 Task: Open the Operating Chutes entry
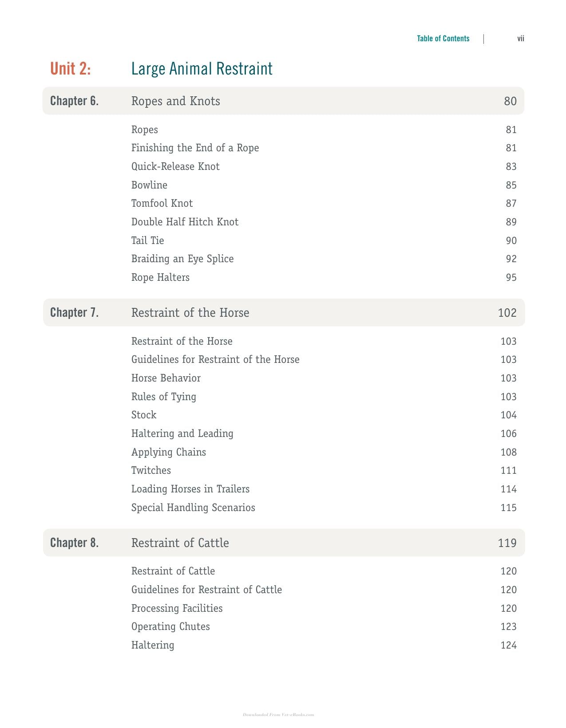(170, 626)
